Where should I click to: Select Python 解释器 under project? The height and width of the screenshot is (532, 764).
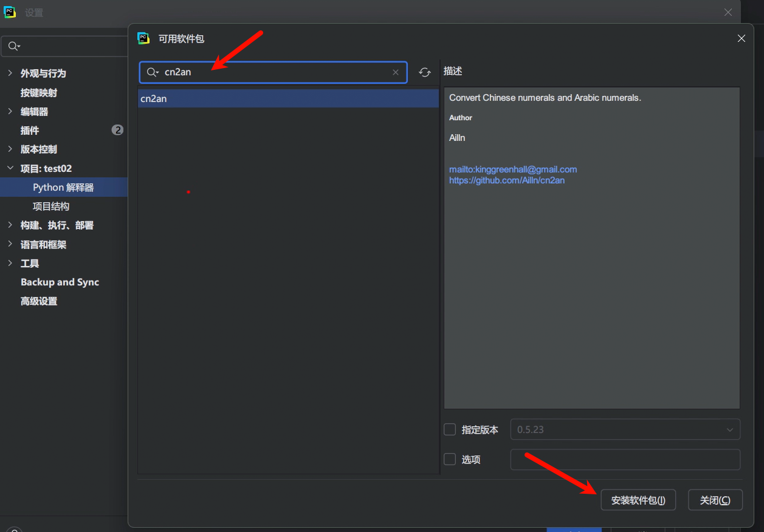click(63, 187)
